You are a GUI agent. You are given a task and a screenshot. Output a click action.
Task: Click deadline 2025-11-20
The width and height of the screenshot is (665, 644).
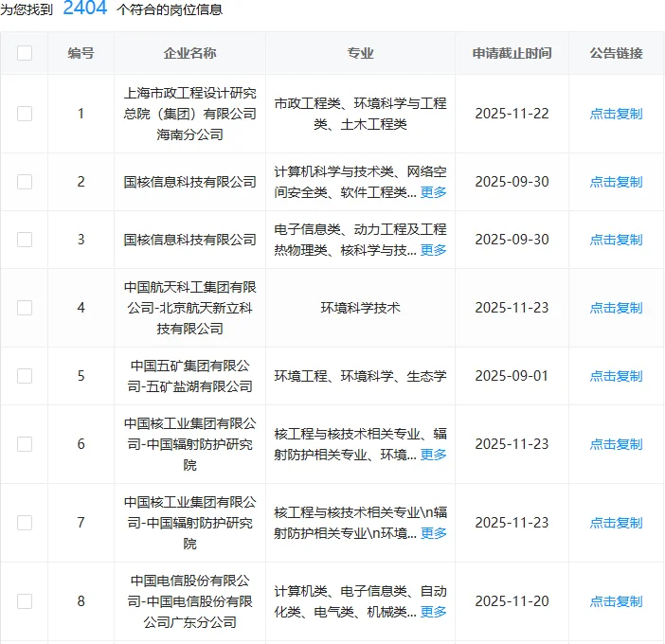click(512, 601)
